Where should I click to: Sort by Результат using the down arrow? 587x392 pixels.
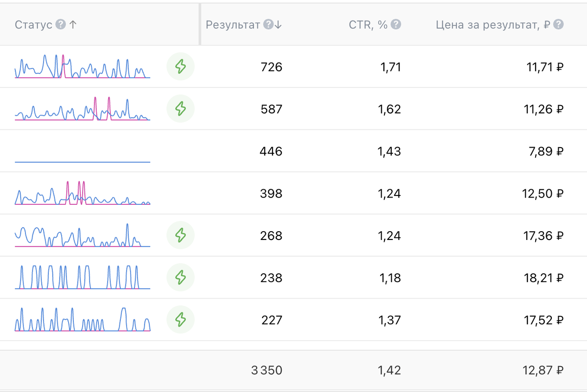278,25
